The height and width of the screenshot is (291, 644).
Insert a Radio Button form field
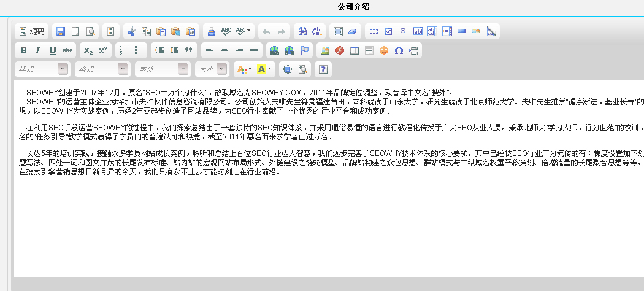(403, 31)
